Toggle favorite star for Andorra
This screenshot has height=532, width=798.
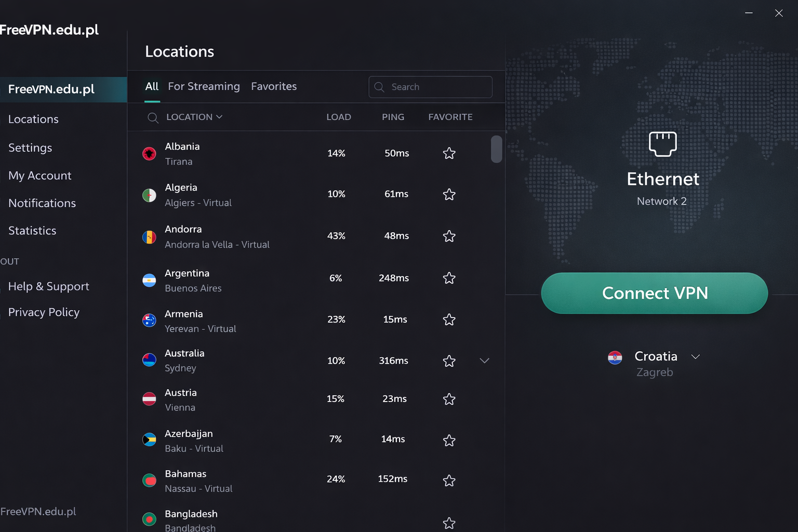pos(449,236)
